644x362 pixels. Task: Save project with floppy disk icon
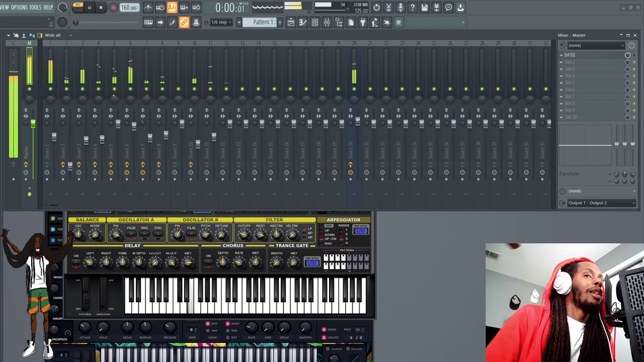425,8
